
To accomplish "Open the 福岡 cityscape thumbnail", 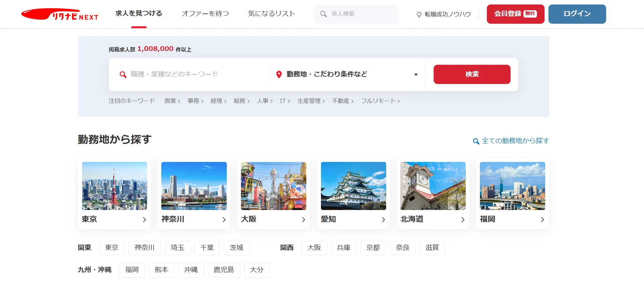I will [x=513, y=186].
